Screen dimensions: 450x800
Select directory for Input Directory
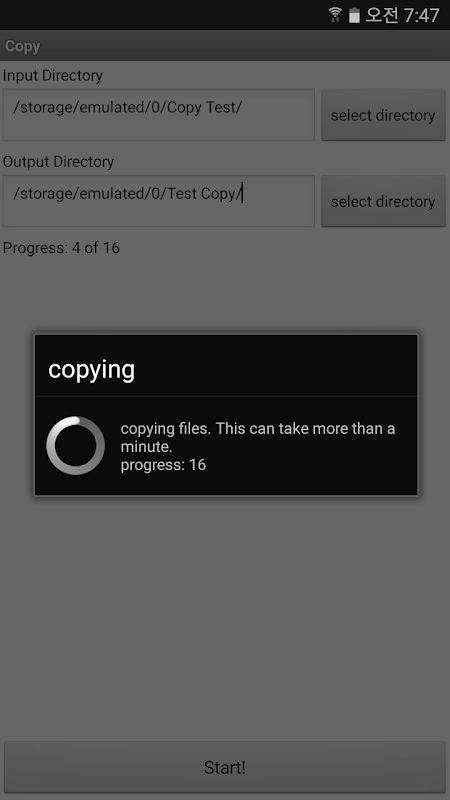coord(383,115)
